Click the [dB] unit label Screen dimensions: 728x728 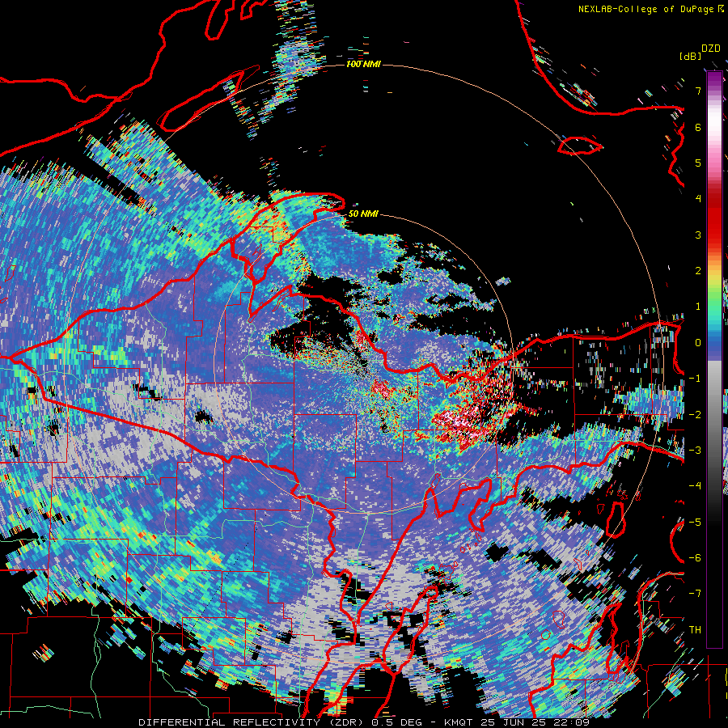[x=691, y=56]
